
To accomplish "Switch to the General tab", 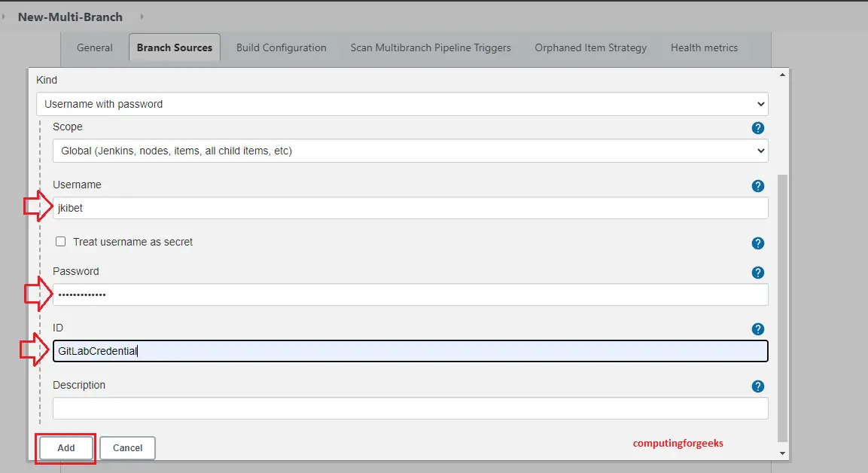I will click(95, 47).
